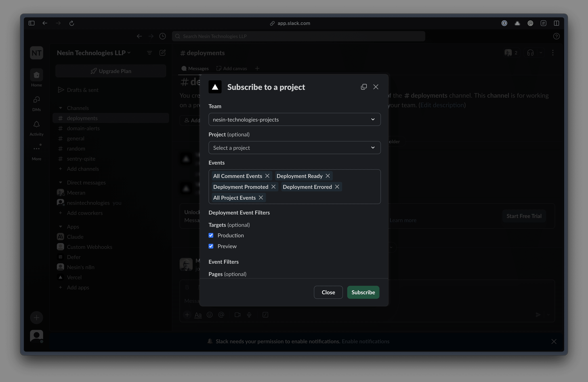Toggle the browser sidebar icon

click(31, 23)
